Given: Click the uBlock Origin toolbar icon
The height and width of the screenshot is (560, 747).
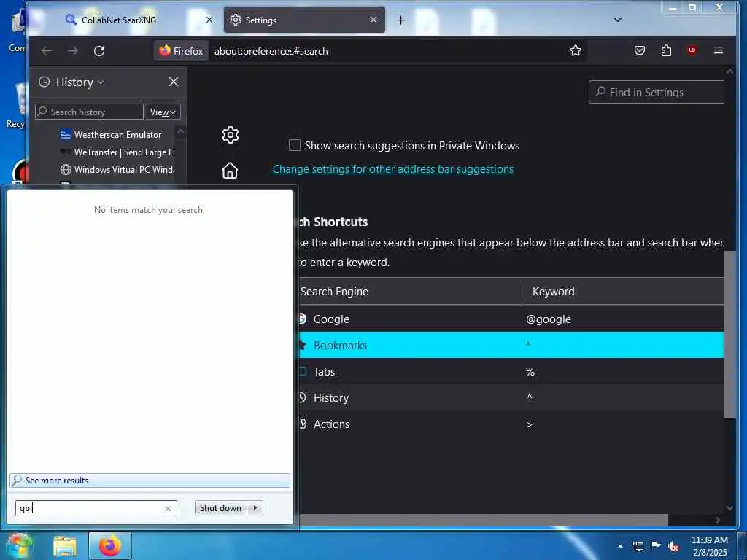Looking at the screenshot, I should 692,50.
